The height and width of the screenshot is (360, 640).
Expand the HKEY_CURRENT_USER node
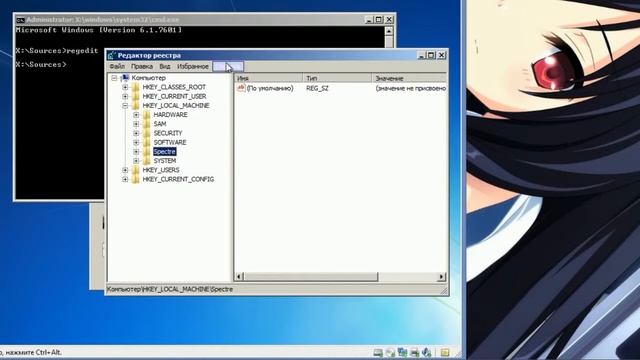(125, 96)
